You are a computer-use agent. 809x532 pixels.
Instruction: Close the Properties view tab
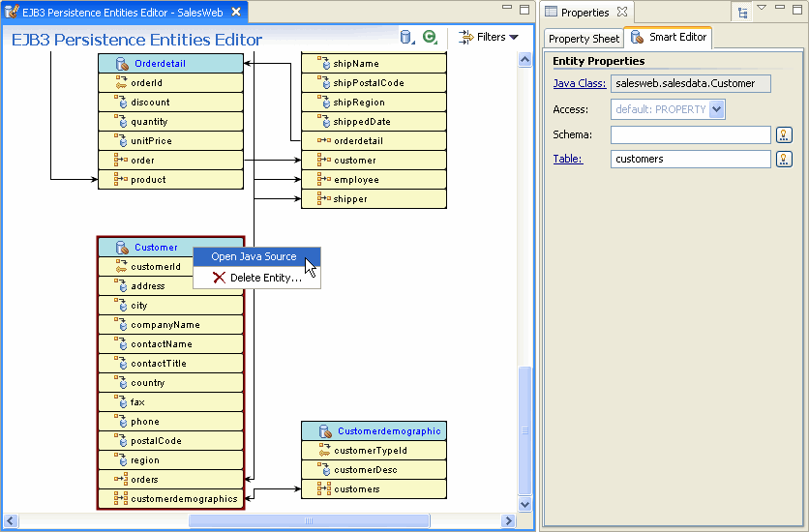[623, 12]
